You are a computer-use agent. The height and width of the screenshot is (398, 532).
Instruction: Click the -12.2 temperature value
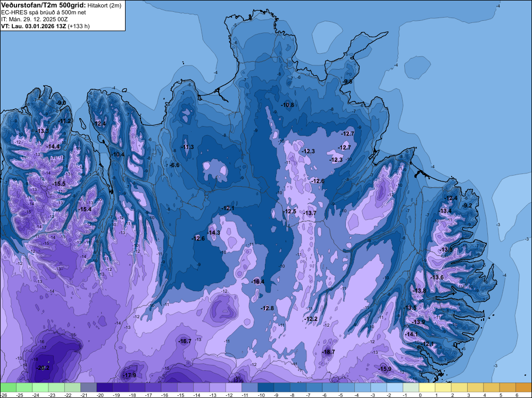click(311, 319)
